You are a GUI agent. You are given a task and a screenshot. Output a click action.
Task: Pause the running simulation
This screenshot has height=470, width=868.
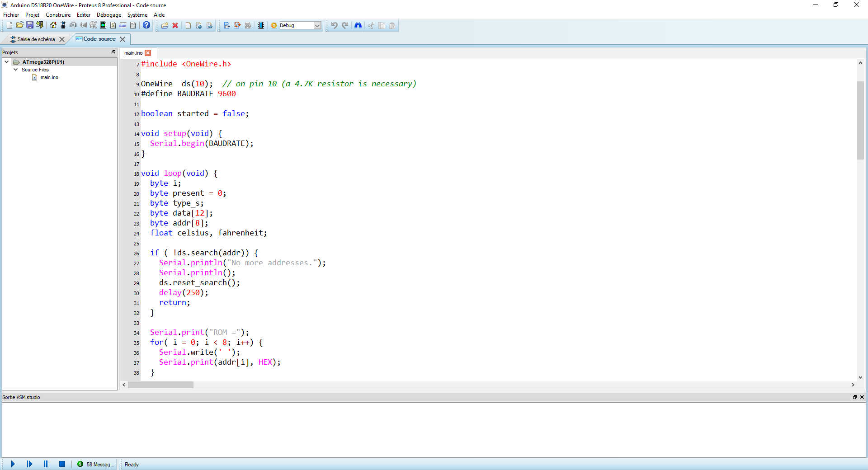click(x=46, y=464)
